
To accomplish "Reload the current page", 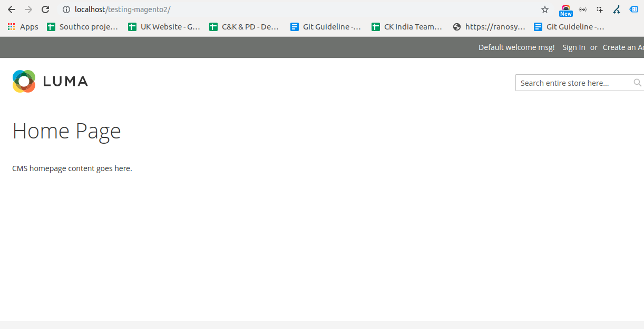I will (45, 9).
